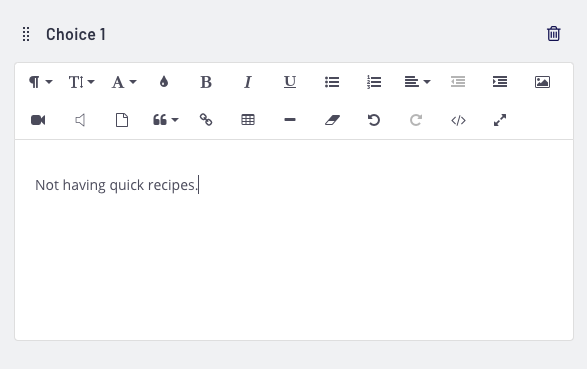This screenshot has height=369, width=587.
Task: Click empty editor area below the text
Action: 294,269
